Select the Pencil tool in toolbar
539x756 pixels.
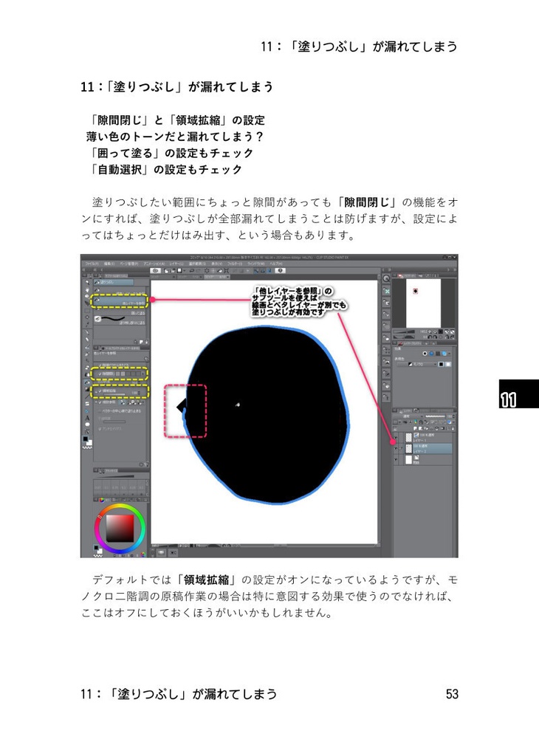(x=87, y=340)
